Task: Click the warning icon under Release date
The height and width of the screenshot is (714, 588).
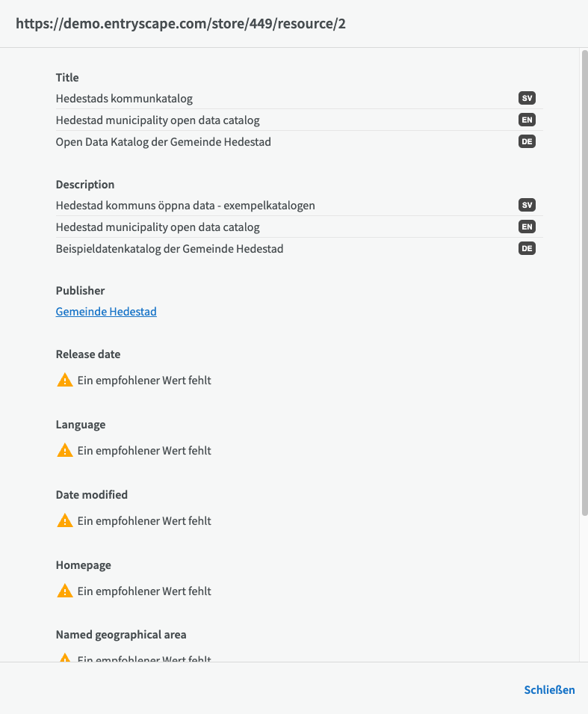Action: [65, 380]
